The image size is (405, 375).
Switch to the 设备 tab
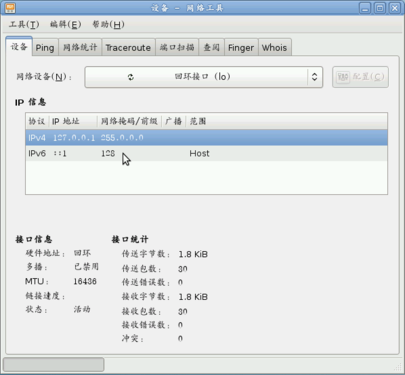(19, 47)
